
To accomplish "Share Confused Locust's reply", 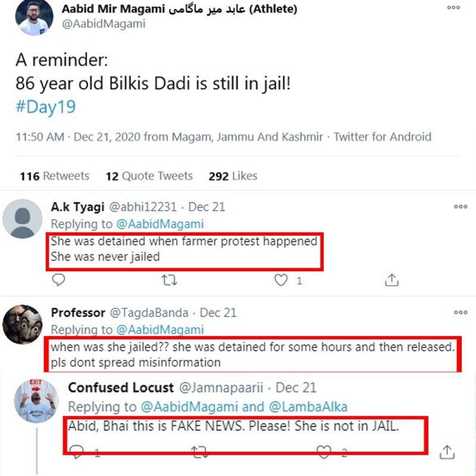I will [447, 452].
